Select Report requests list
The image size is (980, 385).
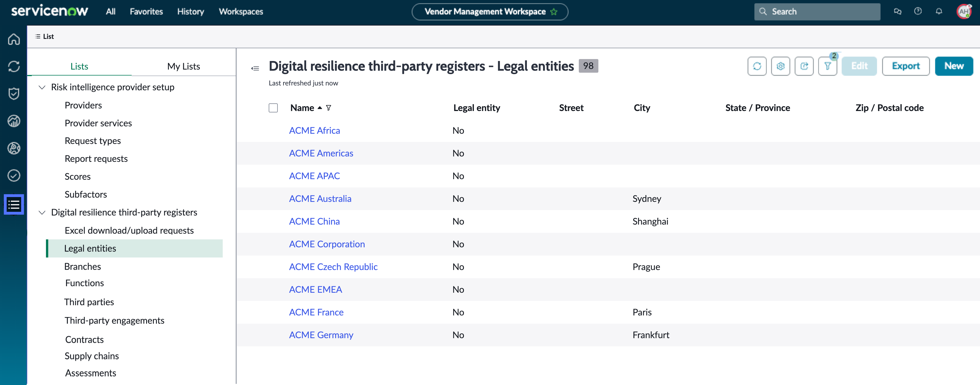(x=96, y=159)
